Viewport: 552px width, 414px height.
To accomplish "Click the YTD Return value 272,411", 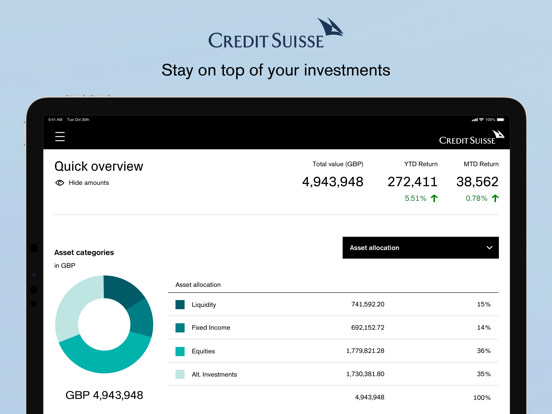I will (x=412, y=182).
